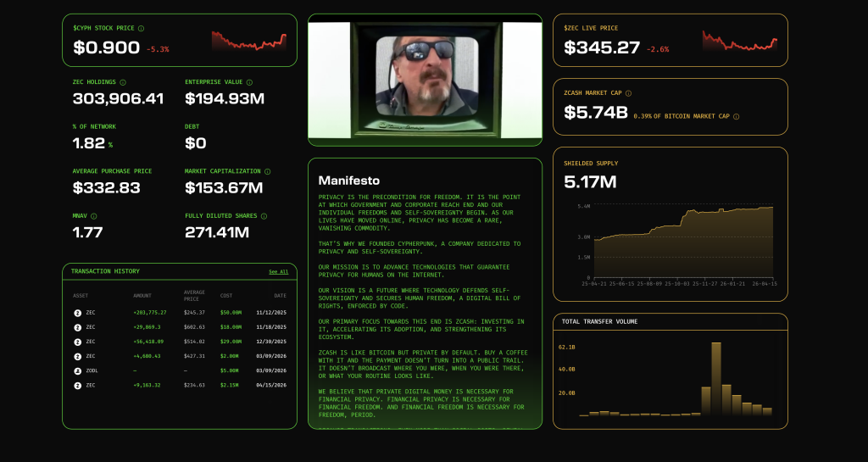
Task: Click the $0 debt value
Action: (x=196, y=143)
